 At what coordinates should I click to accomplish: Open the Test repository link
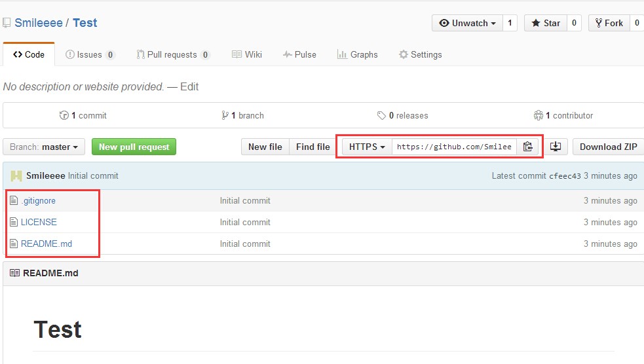click(85, 23)
